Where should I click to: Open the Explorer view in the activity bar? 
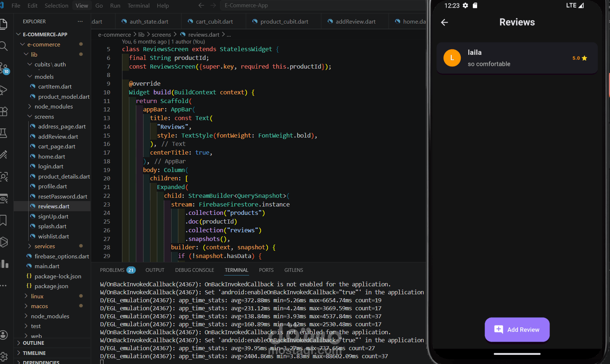coord(3,24)
